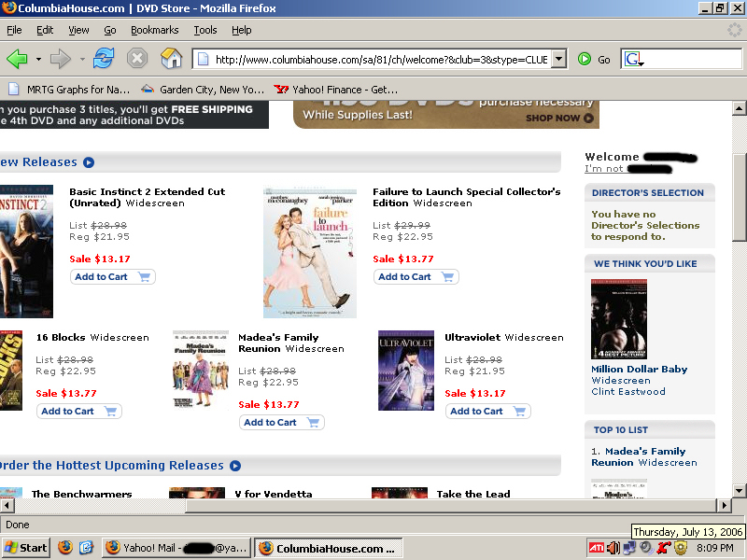Open the MRTG Graphs bookmark
747x560 pixels.
coord(69,90)
